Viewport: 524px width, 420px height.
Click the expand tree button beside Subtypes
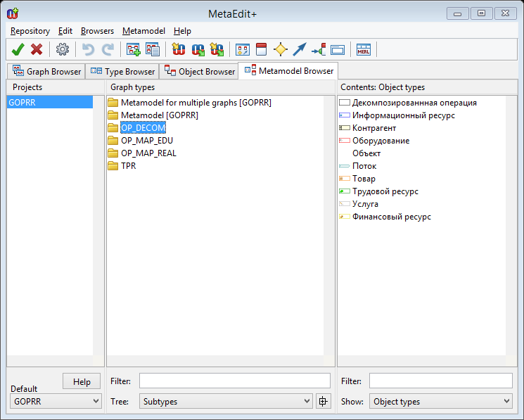323,401
